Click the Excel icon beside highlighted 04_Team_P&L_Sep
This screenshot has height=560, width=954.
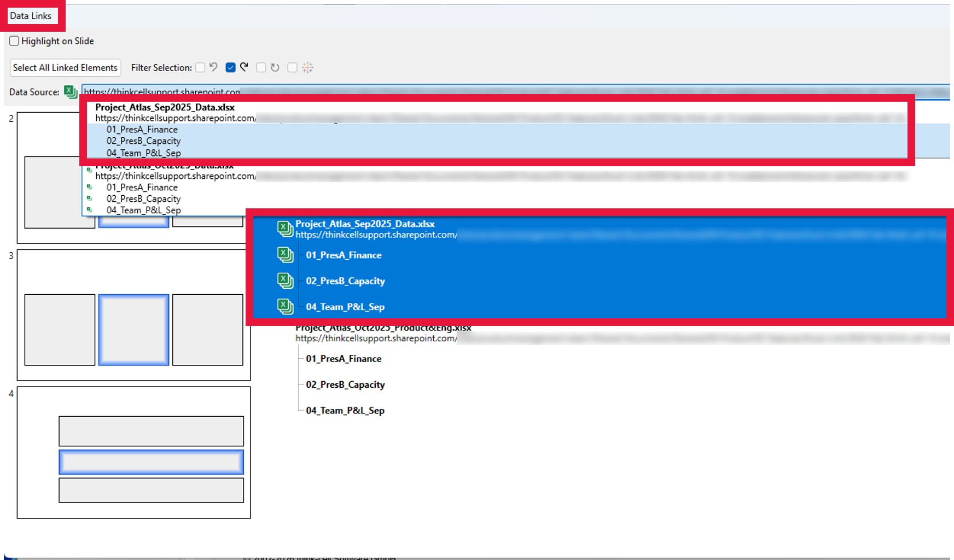click(x=285, y=306)
